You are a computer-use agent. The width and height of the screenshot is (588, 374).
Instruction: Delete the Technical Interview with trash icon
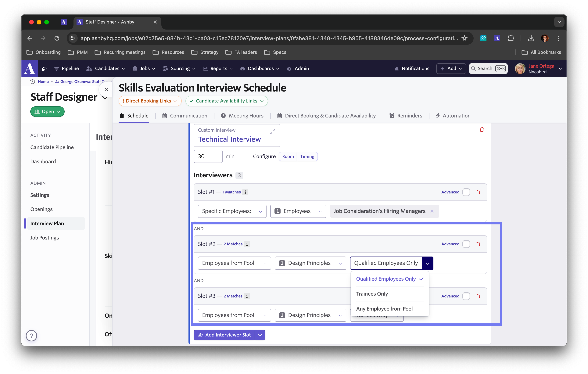click(482, 129)
